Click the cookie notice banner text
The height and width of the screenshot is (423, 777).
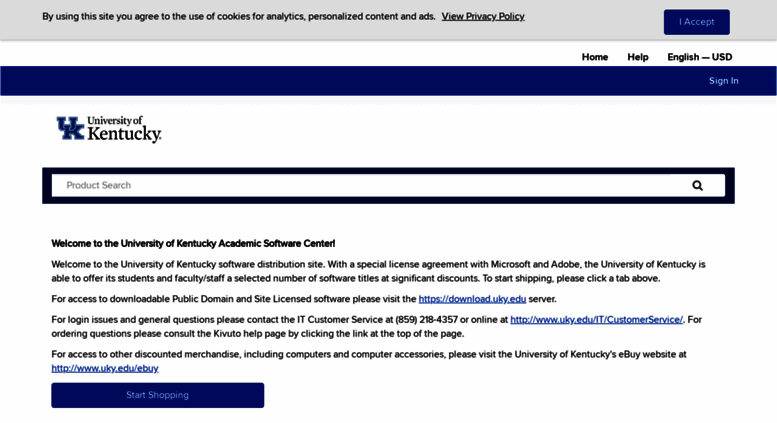pos(240,17)
